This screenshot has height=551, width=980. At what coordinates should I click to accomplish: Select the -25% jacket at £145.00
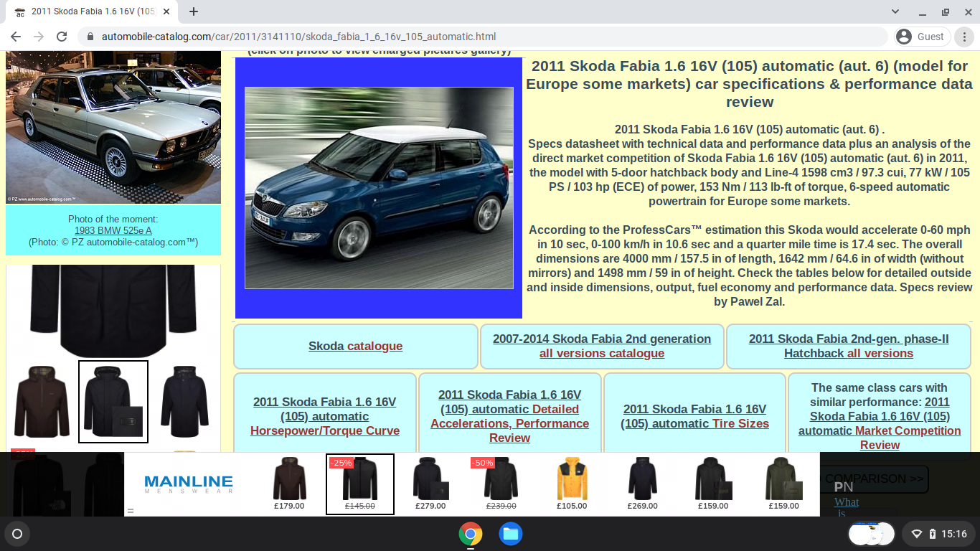(x=359, y=484)
